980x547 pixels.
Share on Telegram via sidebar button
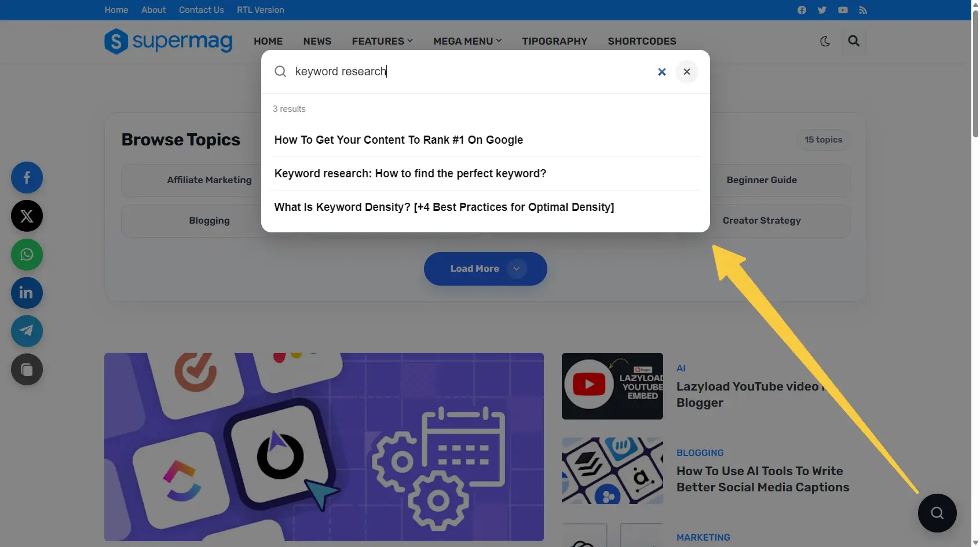click(27, 331)
